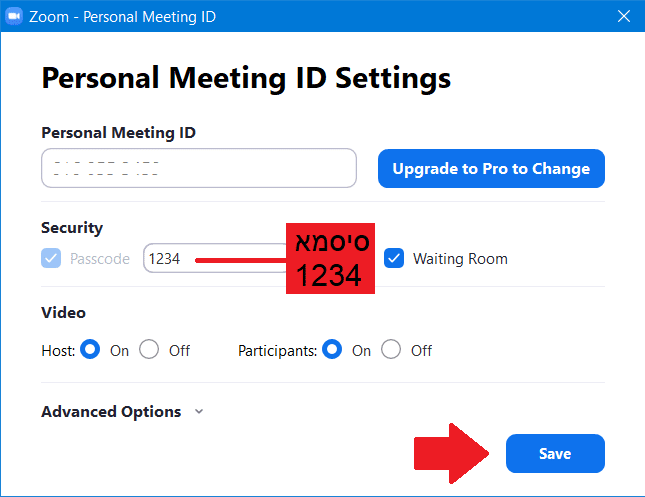The height and width of the screenshot is (497, 645).
Task: Click the Waiting Room text label
Action: pyautogui.click(x=460, y=259)
